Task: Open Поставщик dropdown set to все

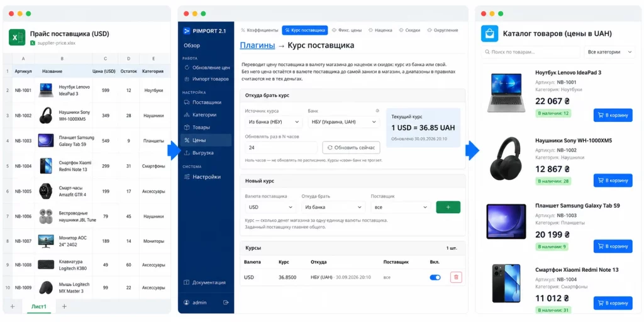Action: pos(401,208)
